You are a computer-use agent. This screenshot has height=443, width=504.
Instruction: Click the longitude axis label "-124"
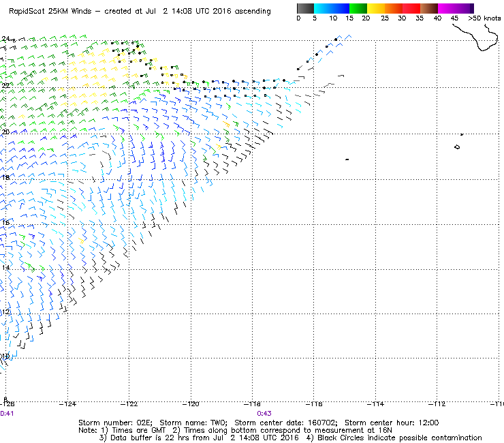(68, 404)
